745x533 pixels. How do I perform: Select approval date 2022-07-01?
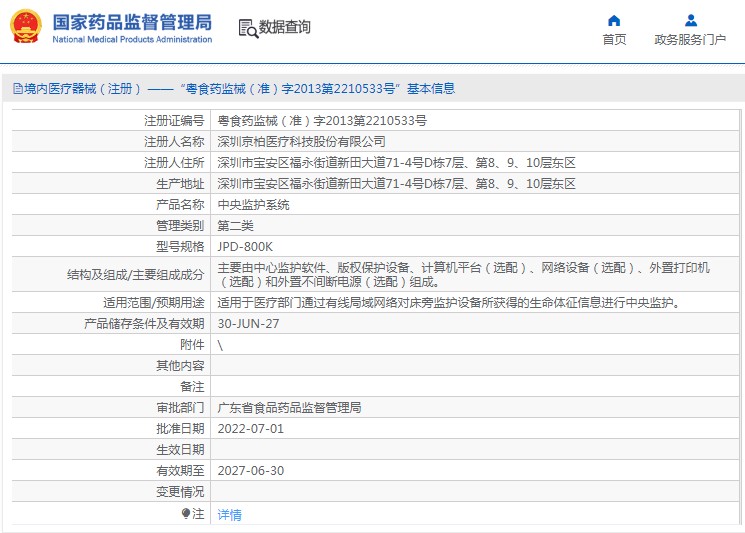250,429
